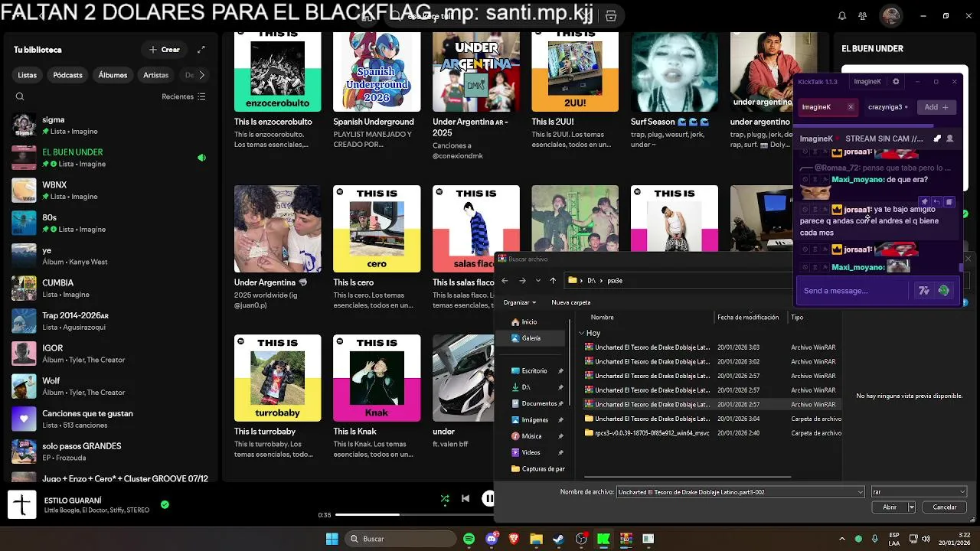Collapse the Hoy group in file list
The image size is (980, 551).
[x=582, y=334]
